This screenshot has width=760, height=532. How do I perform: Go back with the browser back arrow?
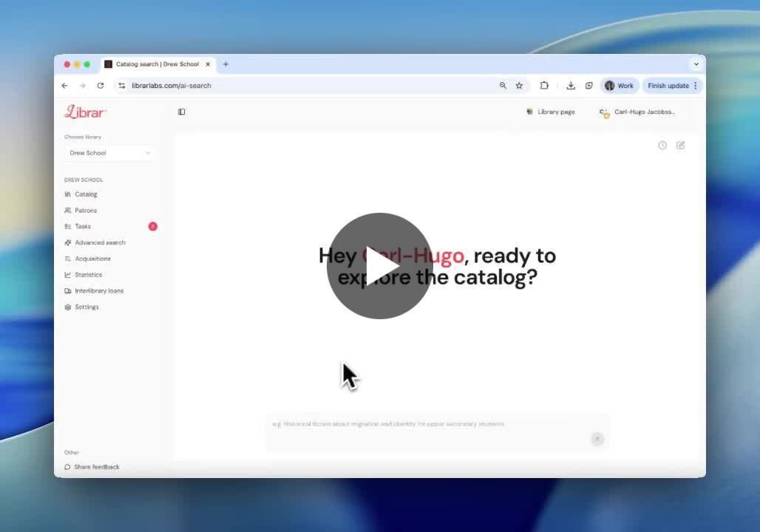coord(65,86)
